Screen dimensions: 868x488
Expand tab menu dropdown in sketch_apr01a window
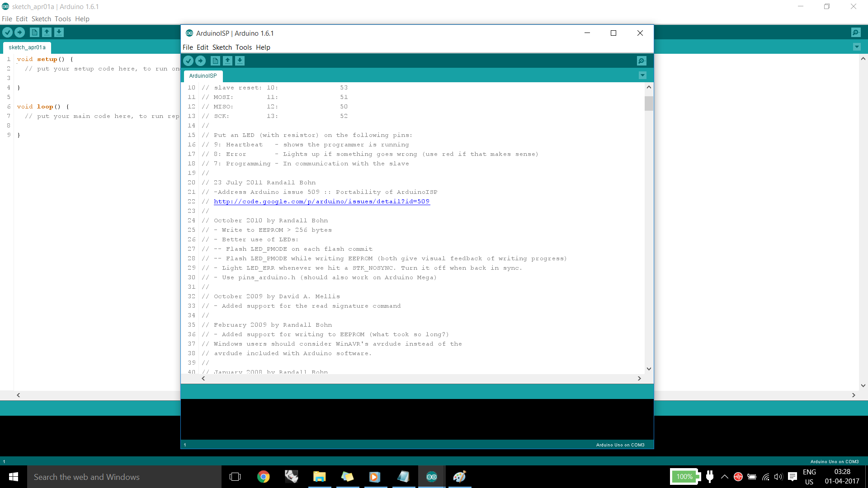pyautogui.click(x=857, y=47)
